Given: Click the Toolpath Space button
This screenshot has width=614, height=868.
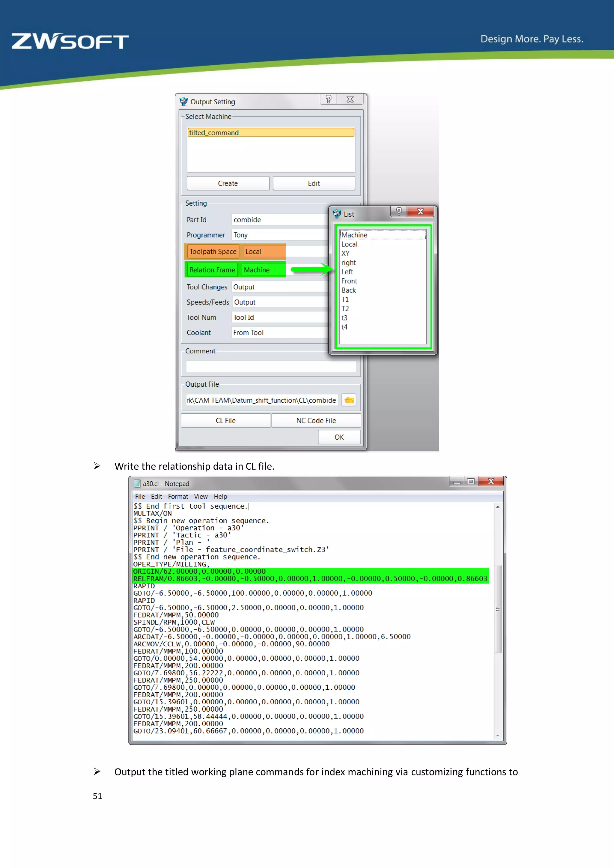Looking at the screenshot, I should point(213,251).
